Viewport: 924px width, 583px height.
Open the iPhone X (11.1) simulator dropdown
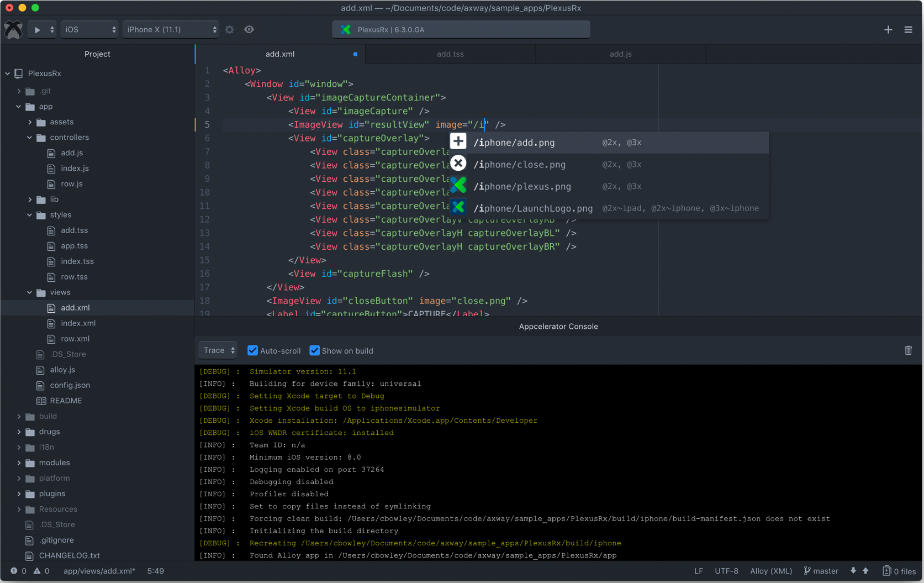point(170,29)
